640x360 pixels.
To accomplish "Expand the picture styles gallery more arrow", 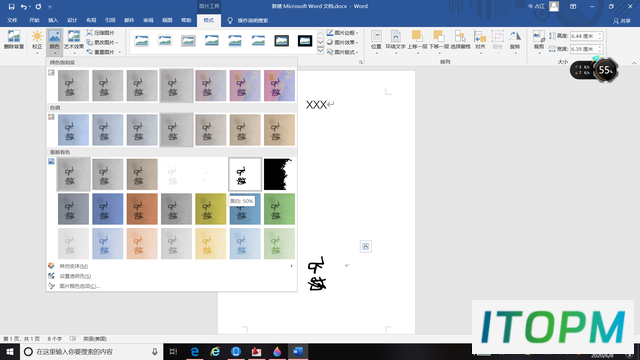I will 320,51.
